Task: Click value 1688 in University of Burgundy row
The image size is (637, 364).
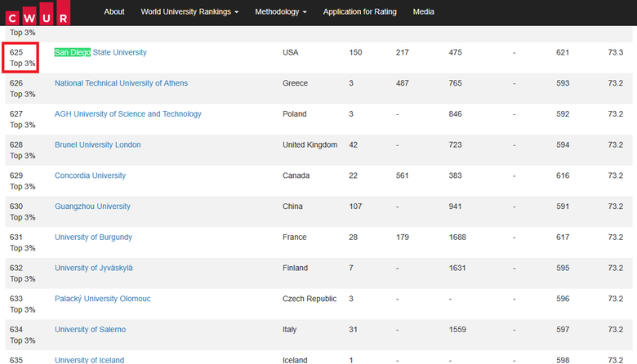Action: (457, 237)
